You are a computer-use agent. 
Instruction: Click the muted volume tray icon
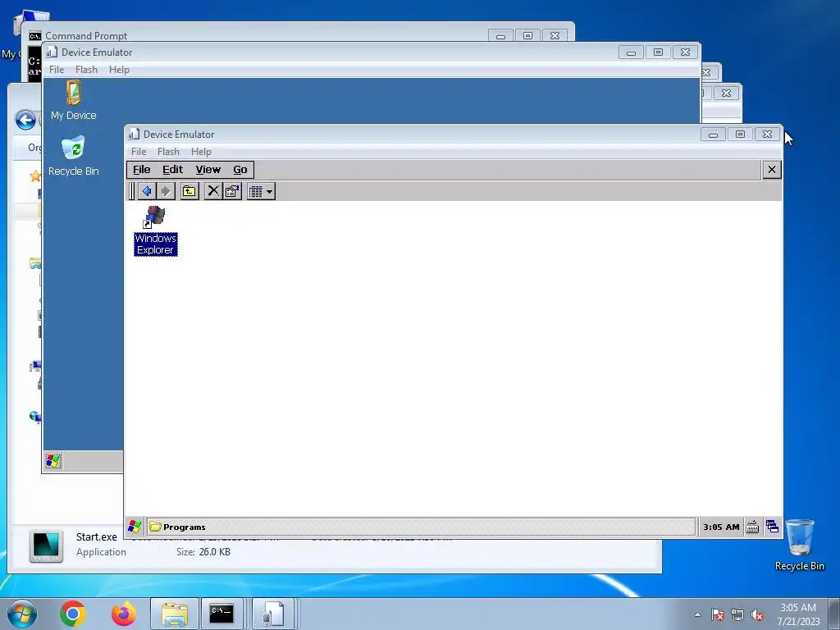click(x=757, y=614)
